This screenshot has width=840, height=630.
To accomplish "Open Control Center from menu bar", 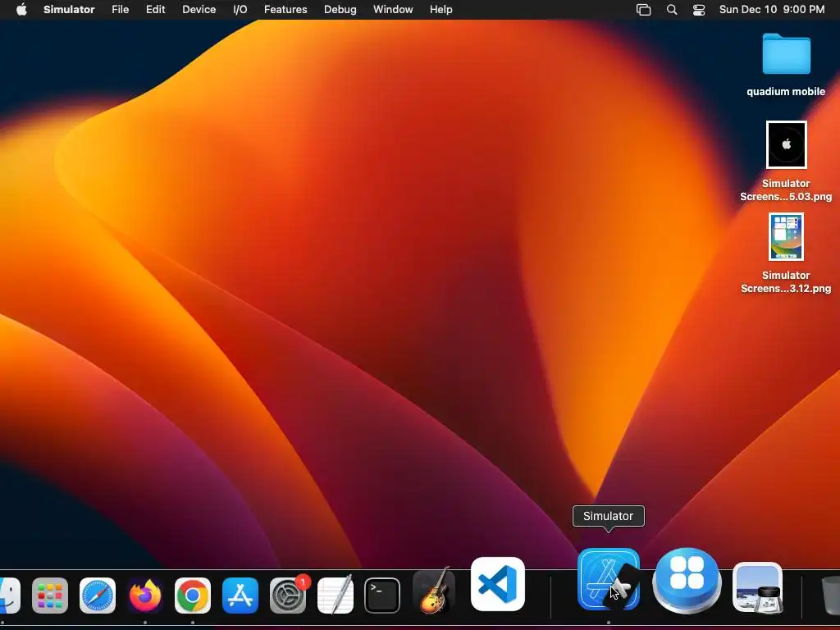I will [699, 10].
